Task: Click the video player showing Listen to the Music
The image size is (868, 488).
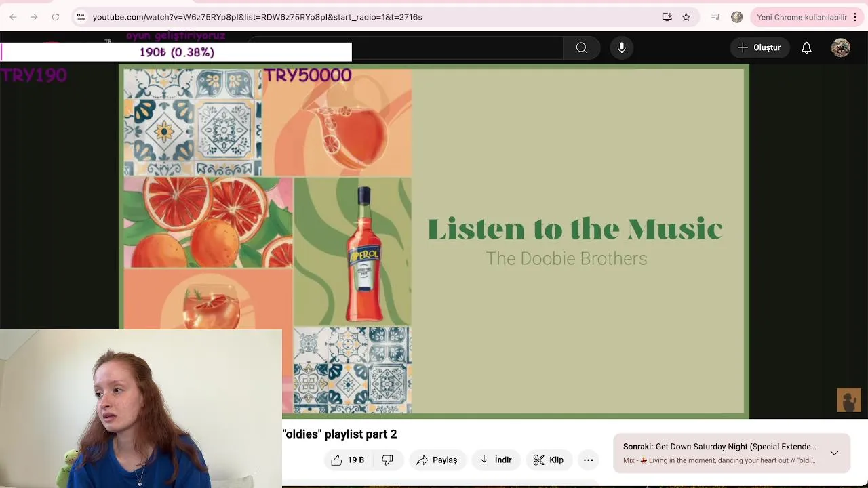Action: pyautogui.click(x=434, y=241)
